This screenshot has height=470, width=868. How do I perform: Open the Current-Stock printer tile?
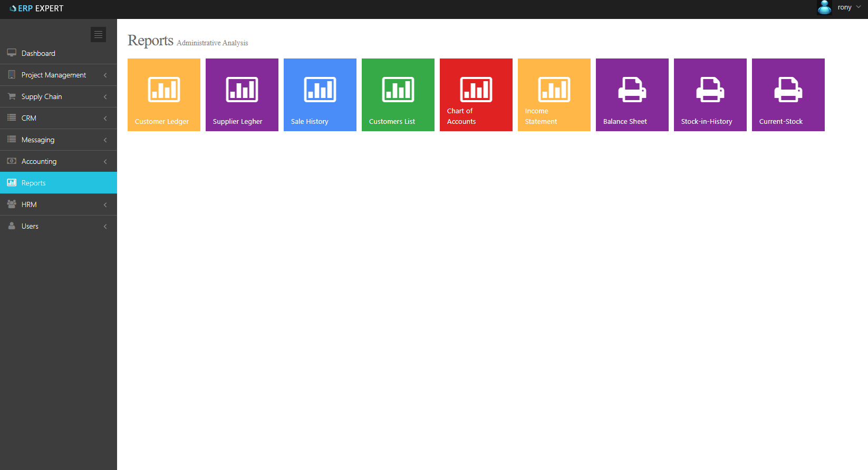point(788,95)
